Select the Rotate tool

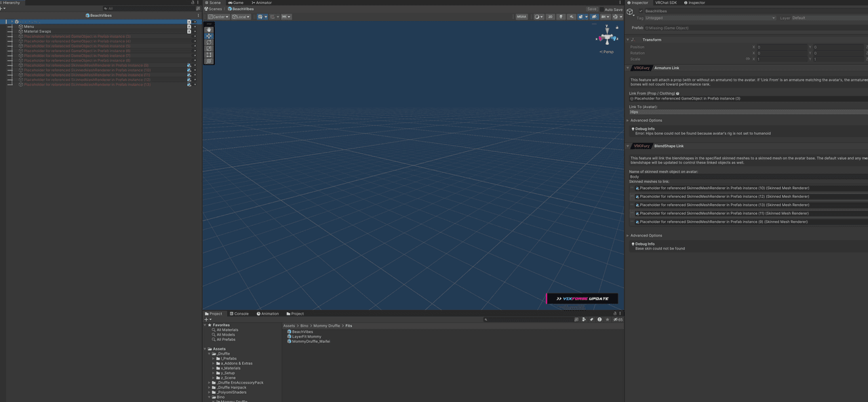[x=209, y=42]
